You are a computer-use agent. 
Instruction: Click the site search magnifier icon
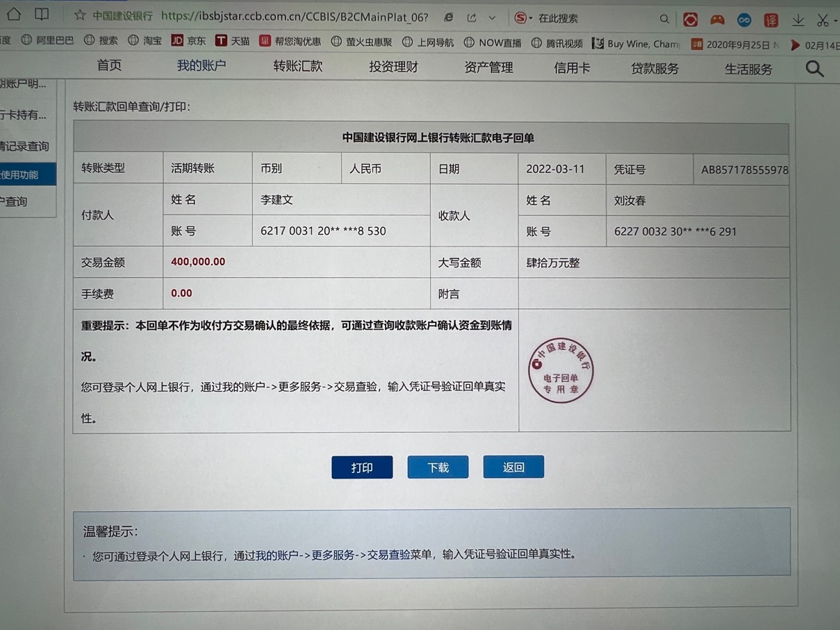point(814,69)
